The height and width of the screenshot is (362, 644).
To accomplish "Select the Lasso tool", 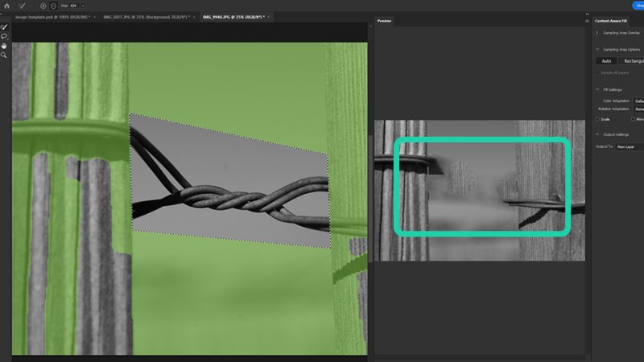I will (4, 36).
